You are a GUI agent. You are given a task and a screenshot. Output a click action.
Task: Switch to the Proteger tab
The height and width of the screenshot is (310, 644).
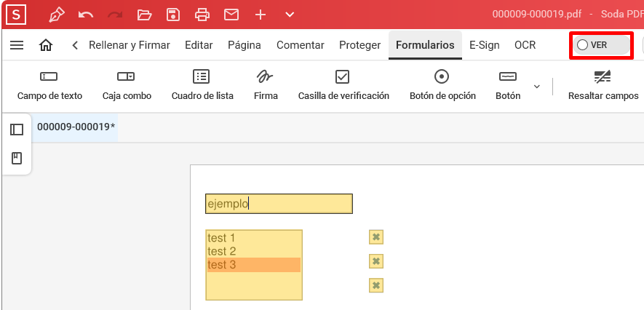[x=359, y=45]
